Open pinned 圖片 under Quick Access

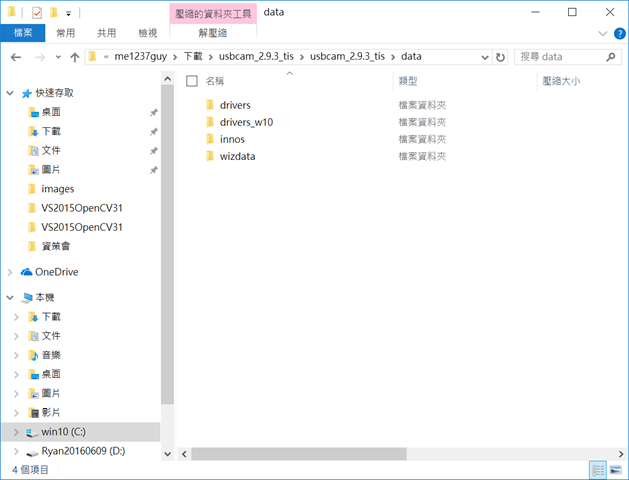pyautogui.click(x=51, y=170)
